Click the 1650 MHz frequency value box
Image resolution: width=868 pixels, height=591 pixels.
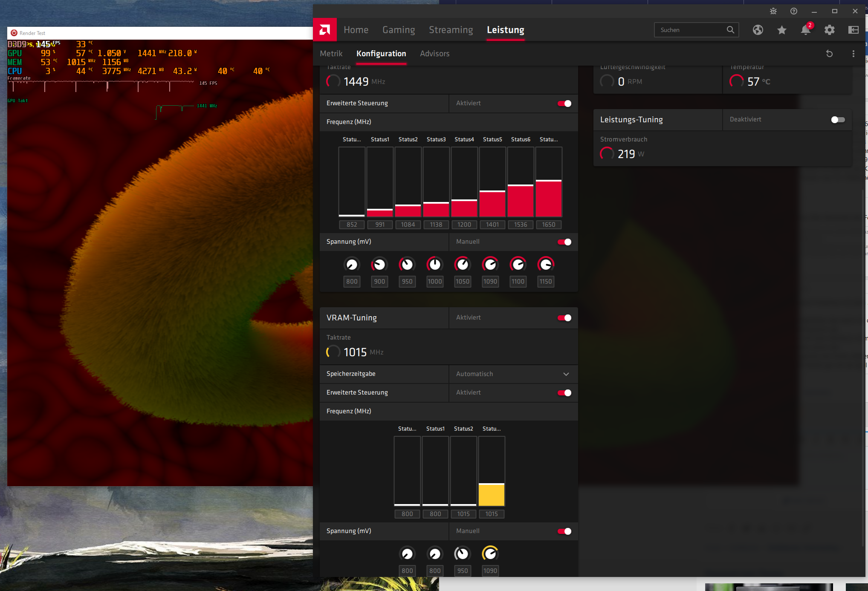tap(548, 225)
